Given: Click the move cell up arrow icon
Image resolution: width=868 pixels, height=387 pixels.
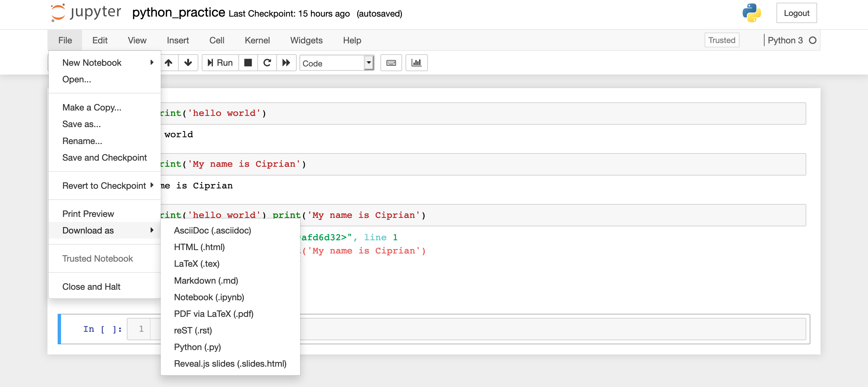Looking at the screenshot, I should (169, 63).
